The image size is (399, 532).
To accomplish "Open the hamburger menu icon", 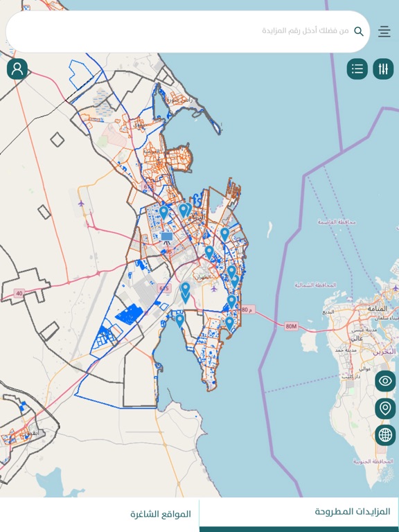I will point(384,32).
